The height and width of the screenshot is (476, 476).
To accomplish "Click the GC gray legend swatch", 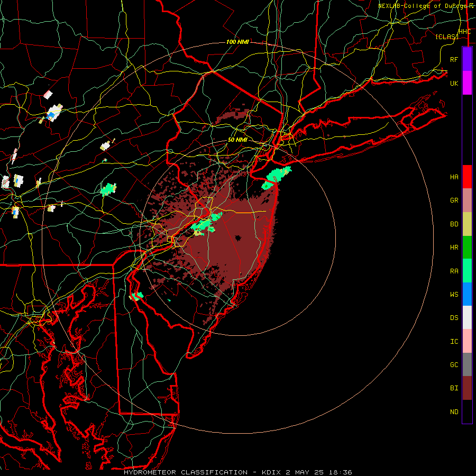I will tap(467, 364).
